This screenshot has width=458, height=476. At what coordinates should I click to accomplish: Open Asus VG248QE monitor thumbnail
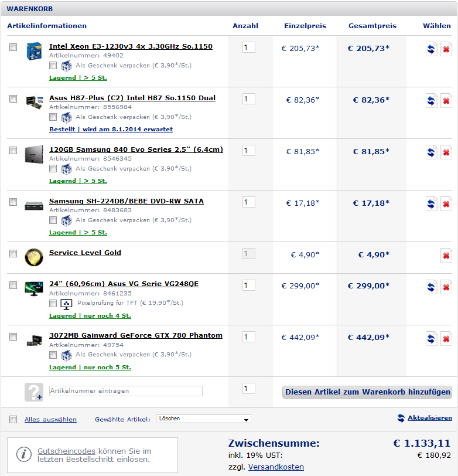(34, 288)
